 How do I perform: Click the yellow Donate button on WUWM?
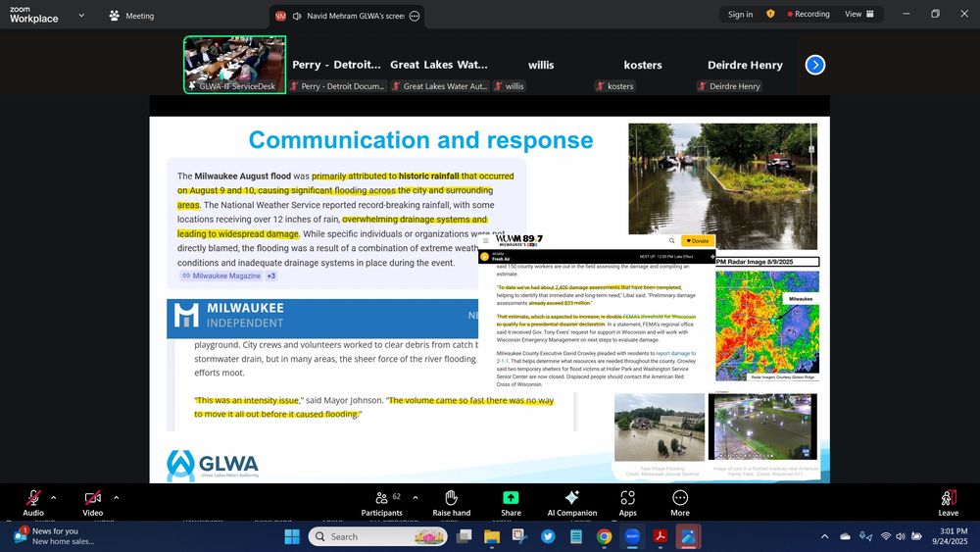698,240
